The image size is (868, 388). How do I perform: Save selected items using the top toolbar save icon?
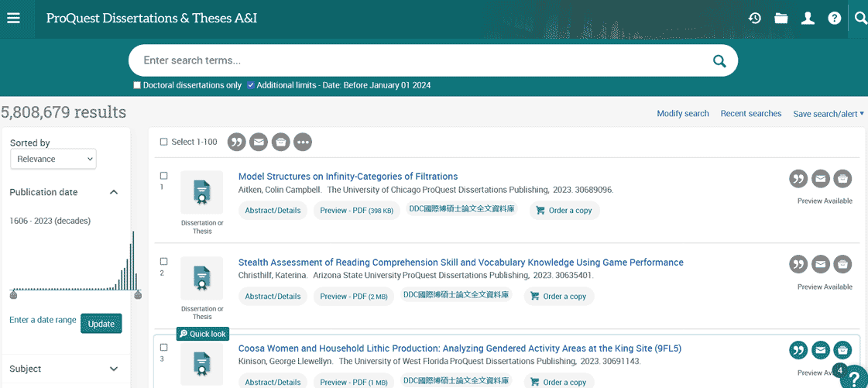tap(280, 142)
